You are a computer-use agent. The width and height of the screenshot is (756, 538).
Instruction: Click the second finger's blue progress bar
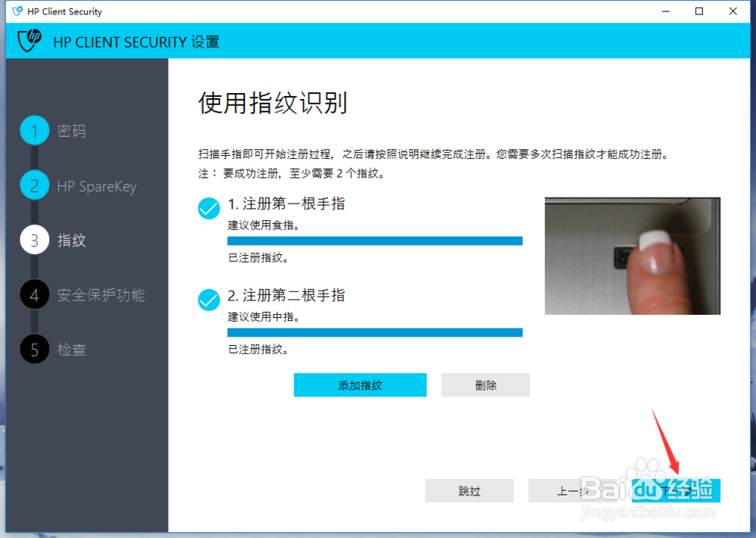(375, 331)
